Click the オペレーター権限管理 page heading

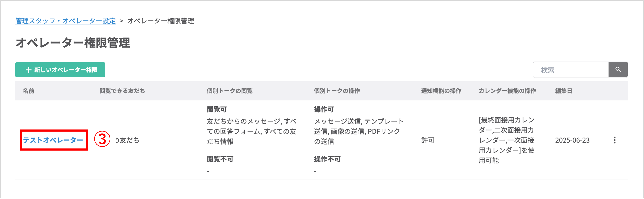coord(73,43)
